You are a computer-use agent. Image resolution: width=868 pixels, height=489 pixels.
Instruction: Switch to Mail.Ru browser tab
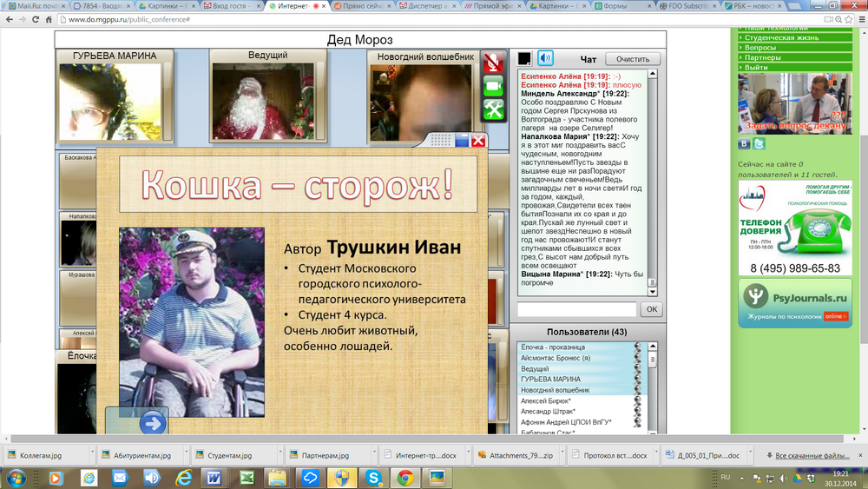(36, 5)
